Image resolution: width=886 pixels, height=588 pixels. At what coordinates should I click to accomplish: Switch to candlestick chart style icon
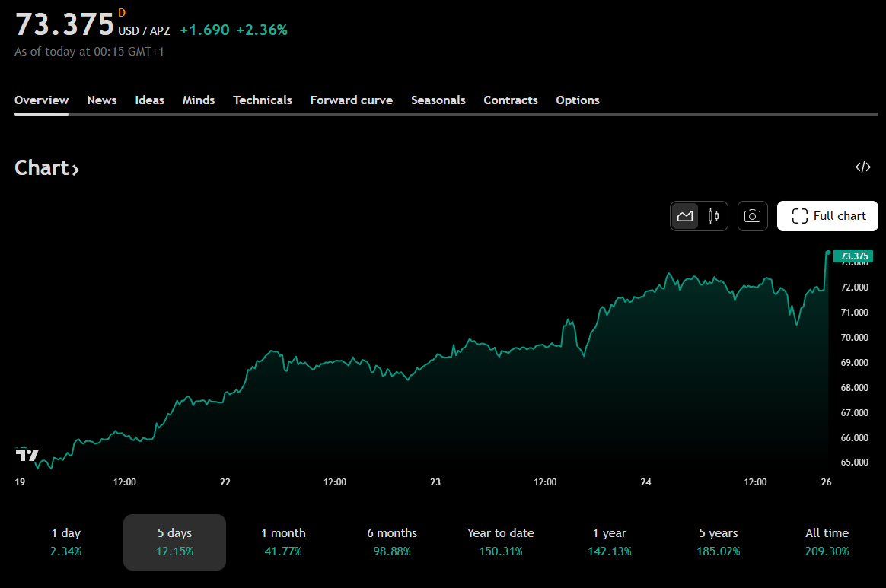713,216
